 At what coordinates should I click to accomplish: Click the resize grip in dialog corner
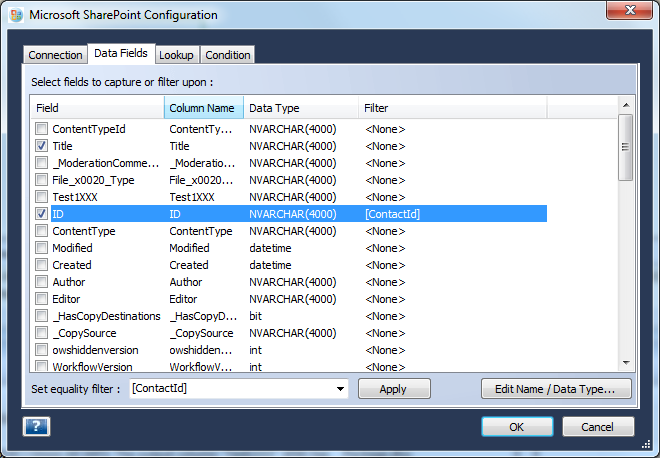pyautogui.click(x=646, y=444)
